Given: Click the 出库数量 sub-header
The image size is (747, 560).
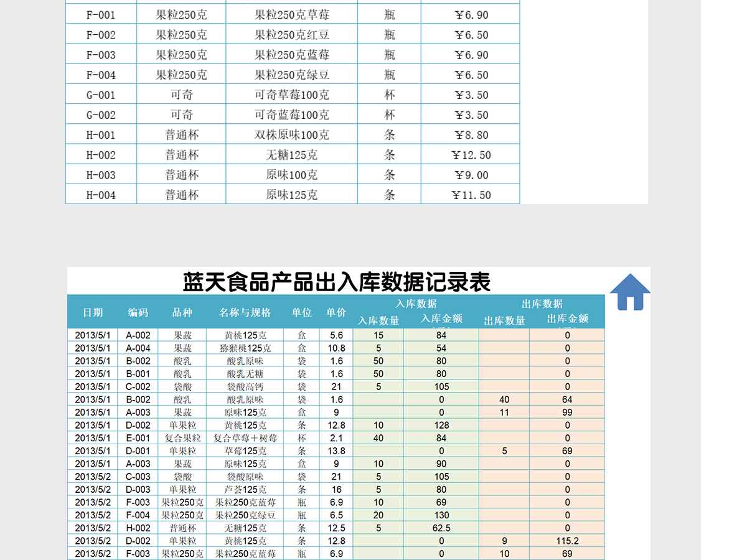Looking at the screenshot, I should pos(504,320).
